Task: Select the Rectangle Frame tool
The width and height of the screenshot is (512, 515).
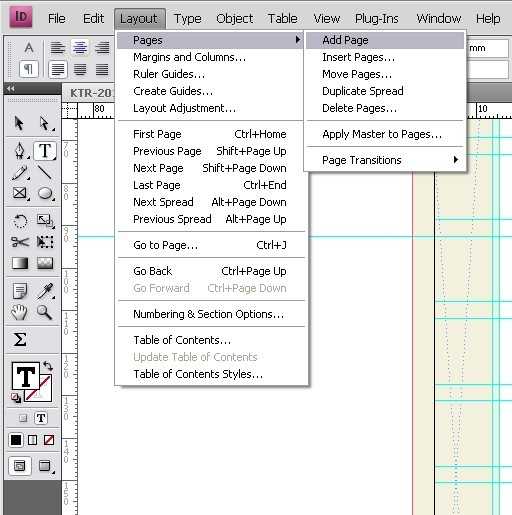Action: click(x=19, y=193)
